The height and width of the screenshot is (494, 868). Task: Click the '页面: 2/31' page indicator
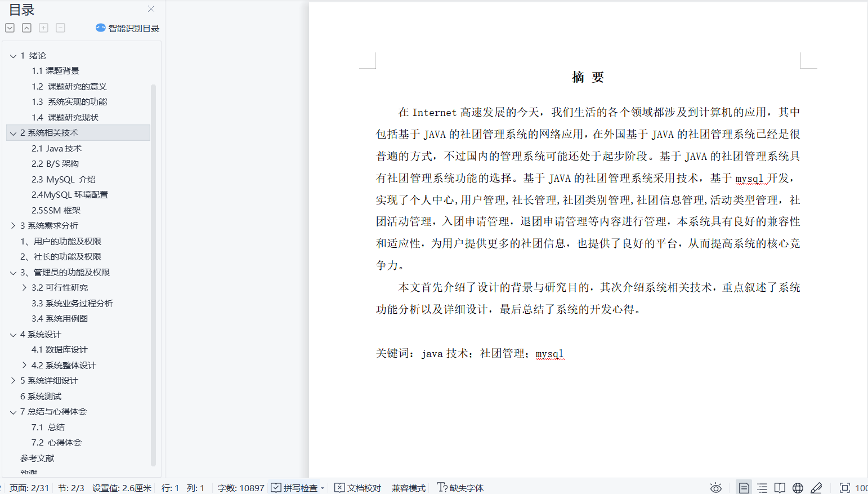coord(29,488)
